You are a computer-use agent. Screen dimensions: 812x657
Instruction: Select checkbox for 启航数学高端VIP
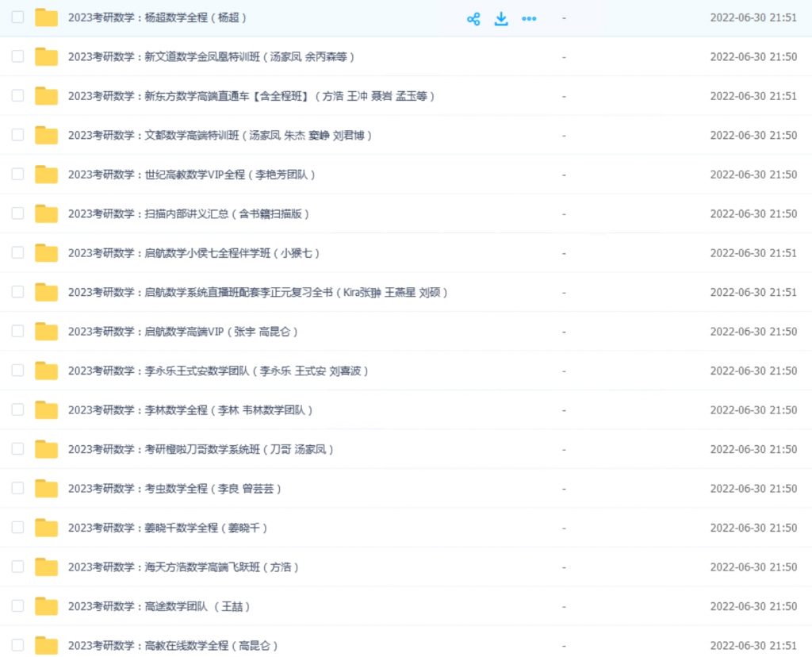point(17,331)
